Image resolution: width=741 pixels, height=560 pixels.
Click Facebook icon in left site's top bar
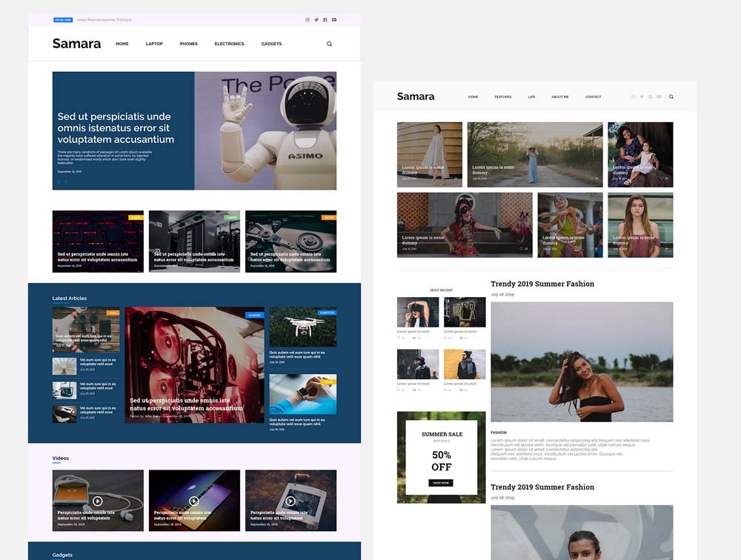click(325, 20)
